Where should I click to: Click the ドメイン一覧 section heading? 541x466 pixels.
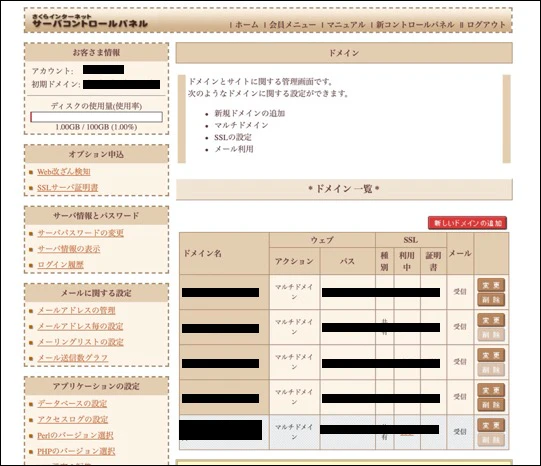344,189
